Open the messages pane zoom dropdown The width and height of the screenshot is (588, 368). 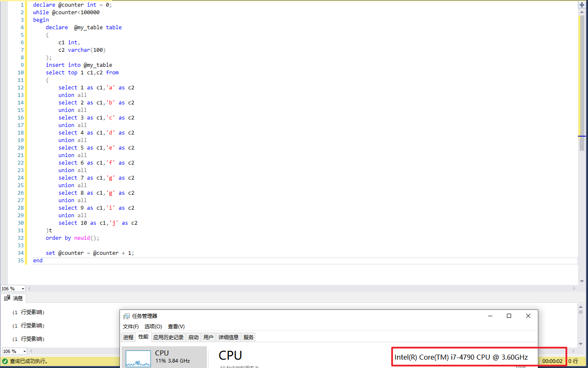pos(24,351)
